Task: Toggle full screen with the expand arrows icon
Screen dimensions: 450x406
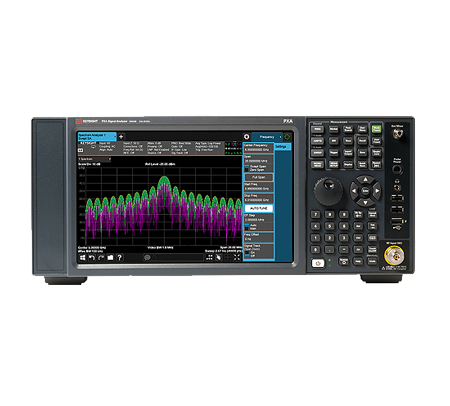Action: (237, 257)
